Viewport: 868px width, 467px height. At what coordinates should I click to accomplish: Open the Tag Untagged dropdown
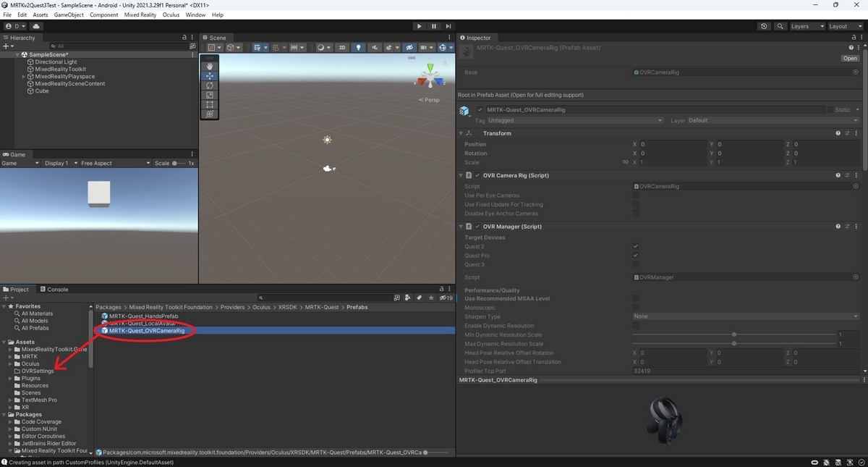tap(575, 120)
